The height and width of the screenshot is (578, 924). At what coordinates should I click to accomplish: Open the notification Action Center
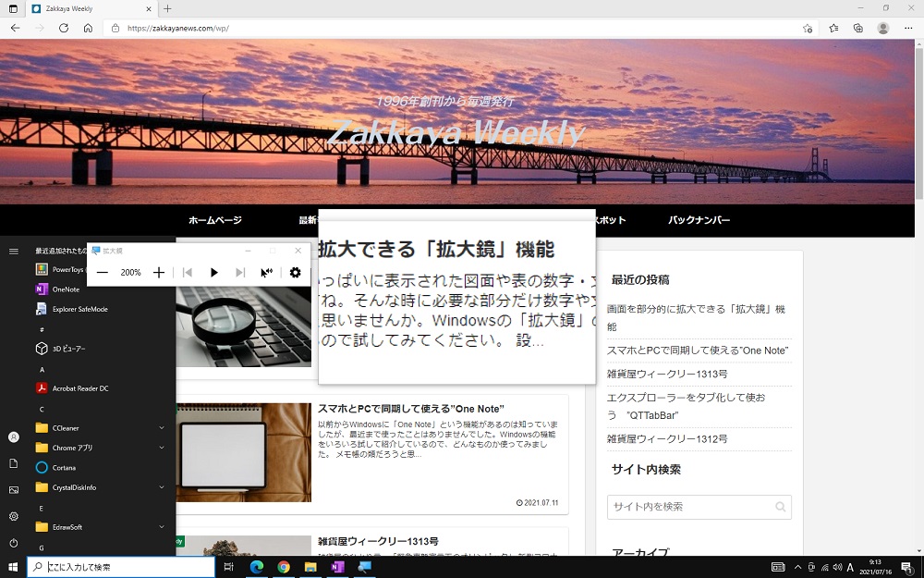pos(906,567)
